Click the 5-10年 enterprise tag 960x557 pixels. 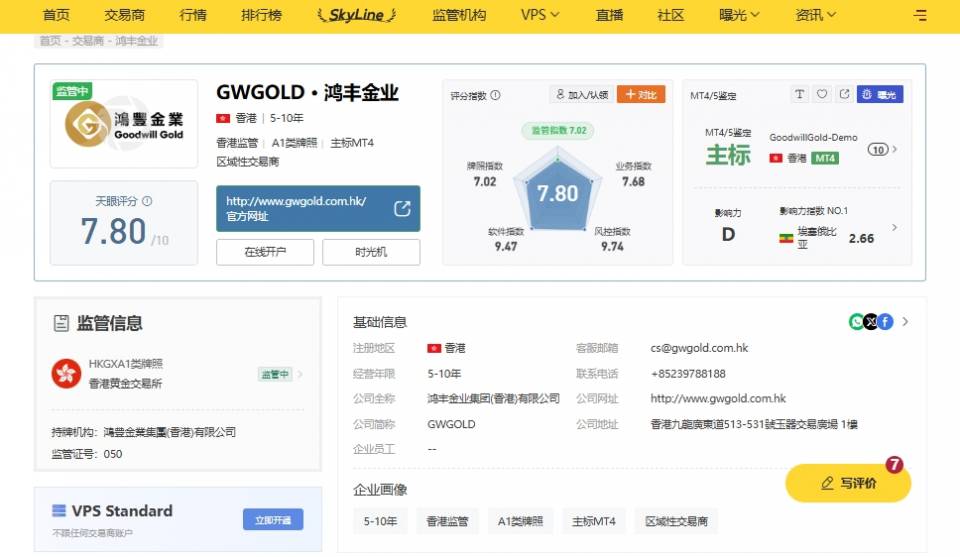pos(380,521)
